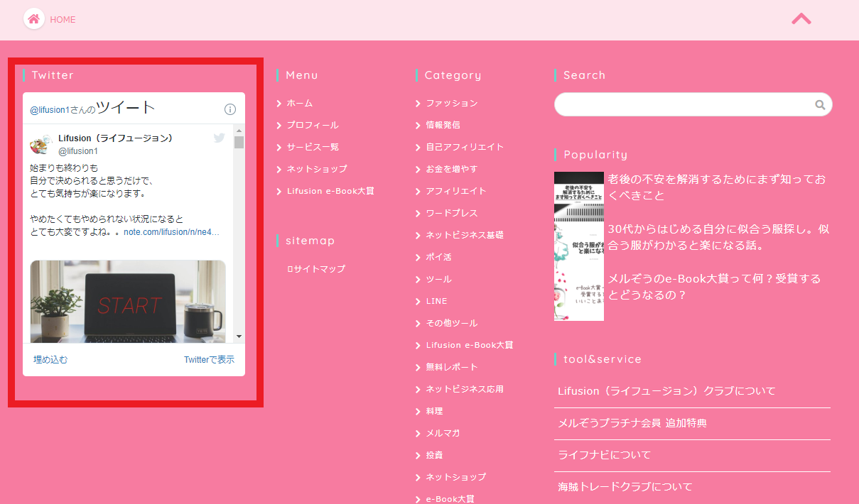Screen dimensions: 859x504
Task: Open ホーム menu item
Action: click(x=299, y=103)
